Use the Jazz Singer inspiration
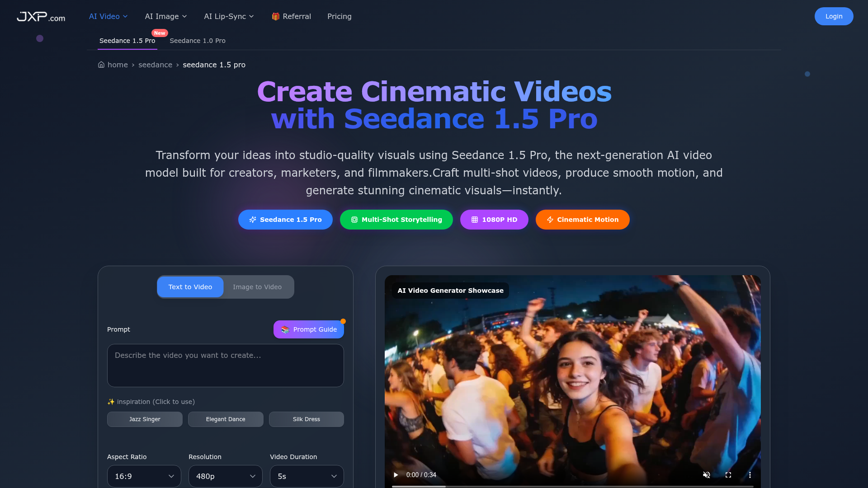868x488 pixels. (x=145, y=419)
